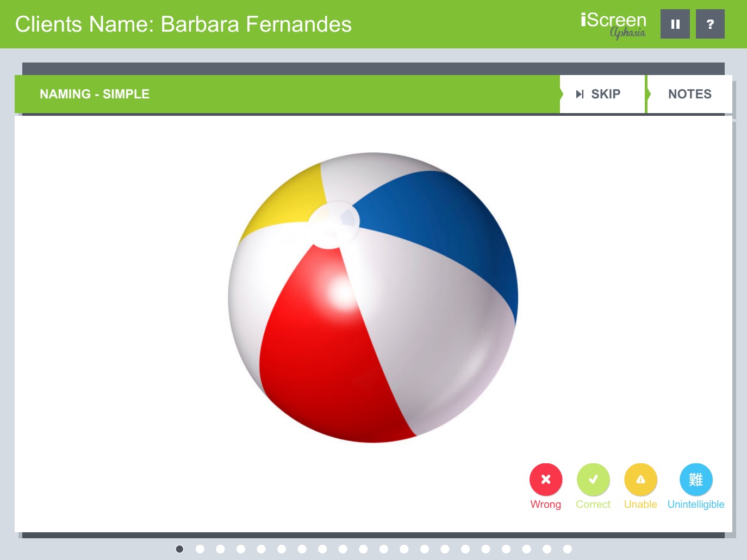Click the Clients Name: Barbara Fernandes title

tap(183, 24)
